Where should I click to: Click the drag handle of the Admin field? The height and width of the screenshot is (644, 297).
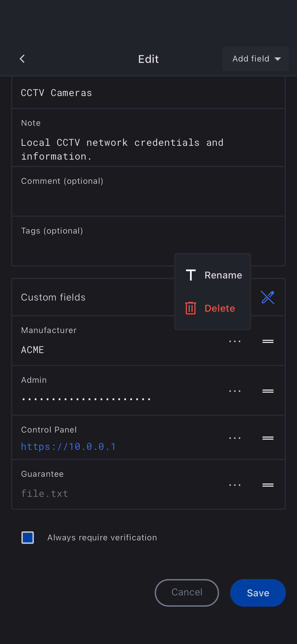(268, 391)
